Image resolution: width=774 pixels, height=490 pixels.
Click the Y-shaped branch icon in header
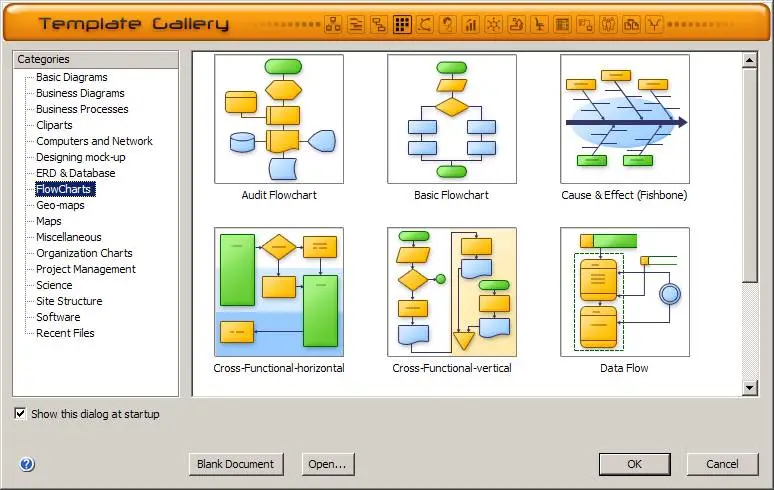(654, 24)
